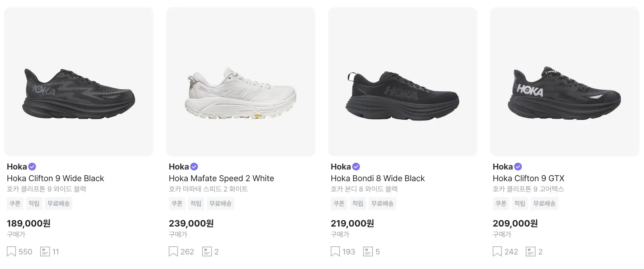Click the 239,000원 price of Mafate Speed 2
This screenshot has height=269, width=644.
click(191, 223)
